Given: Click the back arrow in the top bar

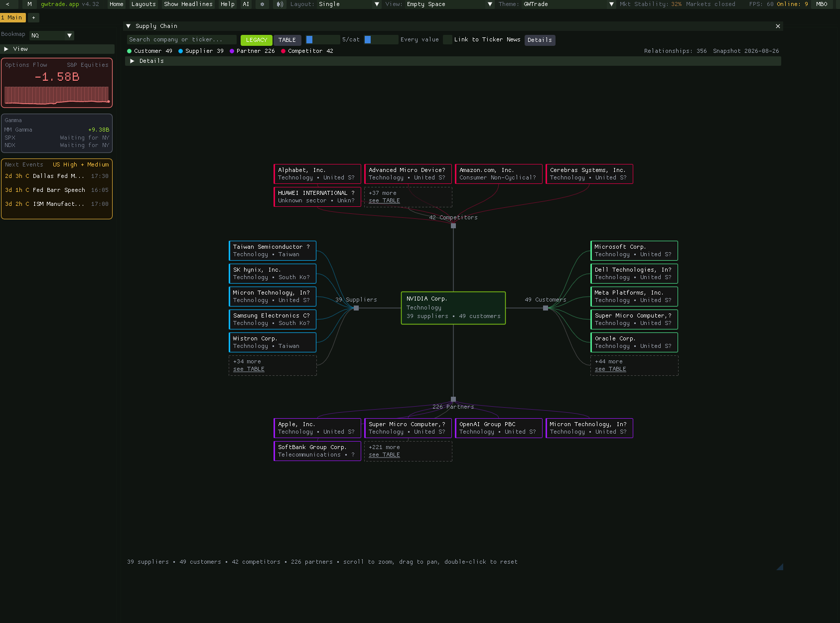Looking at the screenshot, I should 7,4.
